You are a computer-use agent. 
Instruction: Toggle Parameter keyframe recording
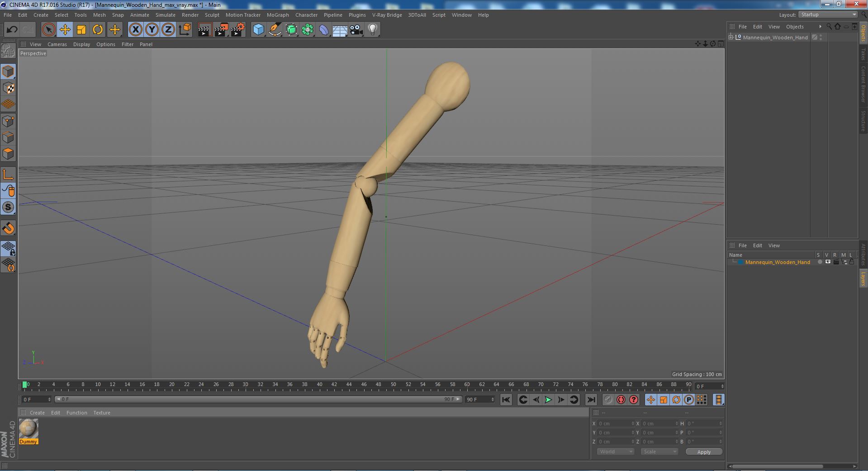pos(688,400)
